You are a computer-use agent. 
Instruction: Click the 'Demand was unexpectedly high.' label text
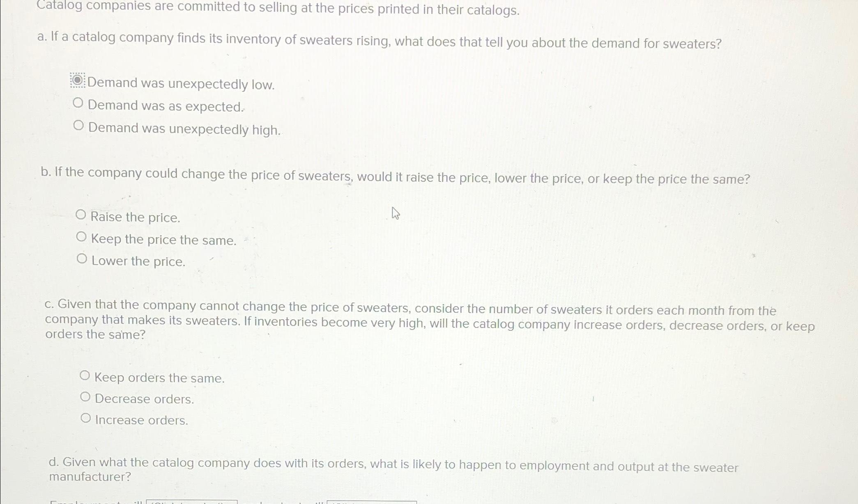pos(184,129)
